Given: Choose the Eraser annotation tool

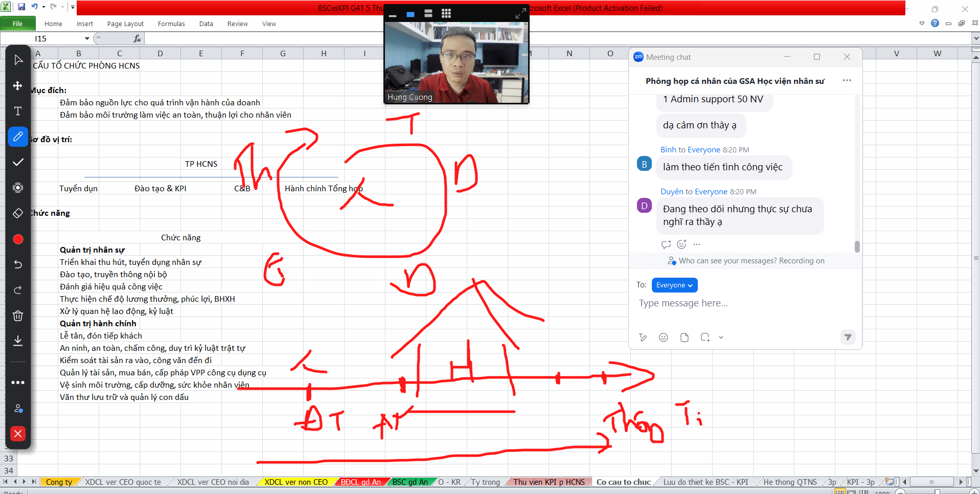Looking at the screenshot, I should pos(18,213).
